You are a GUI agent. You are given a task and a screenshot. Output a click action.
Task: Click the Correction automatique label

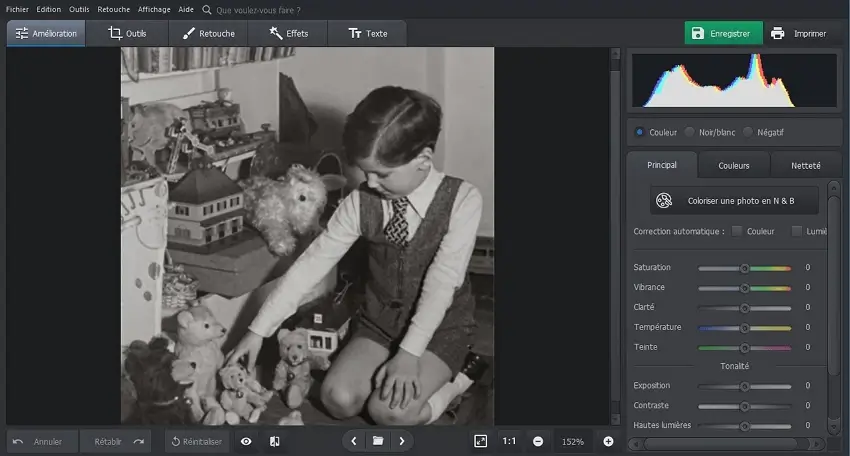click(x=679, y=231)
